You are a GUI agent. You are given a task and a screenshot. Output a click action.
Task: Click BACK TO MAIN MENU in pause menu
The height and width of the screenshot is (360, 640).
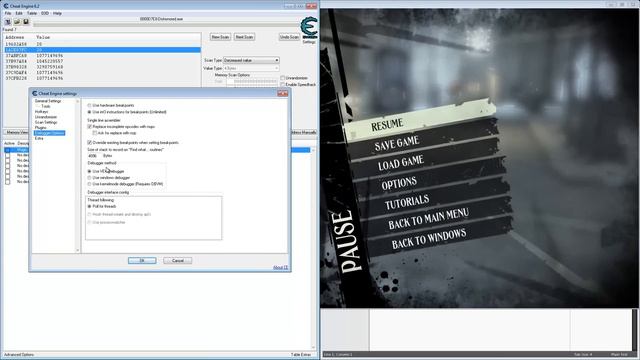pyautogui.click(x=428, y=219)
